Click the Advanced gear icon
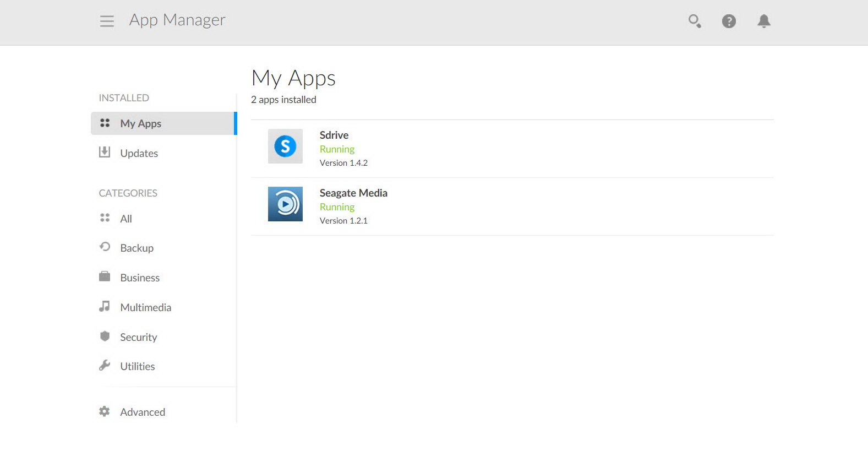The height and width of the screenshot is (451, 868). pos(105,411)
